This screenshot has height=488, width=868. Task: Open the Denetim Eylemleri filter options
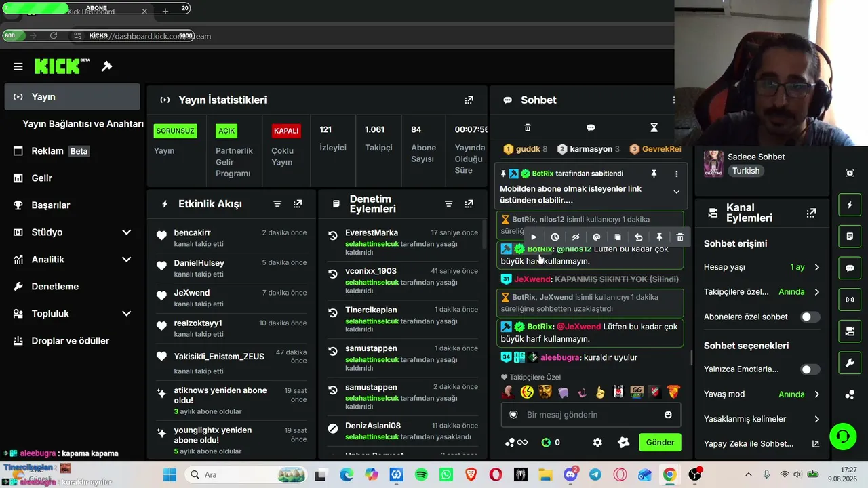pyautogui.click(x=448, y=204)
